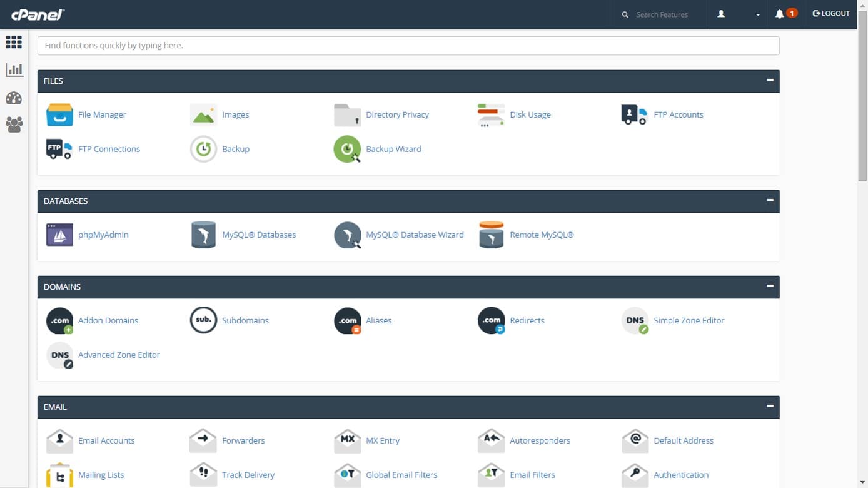Image resolution: width=868 pixels, height=488 pixels.
Task: Collapse the FILES section
Action: click(769, 80)
